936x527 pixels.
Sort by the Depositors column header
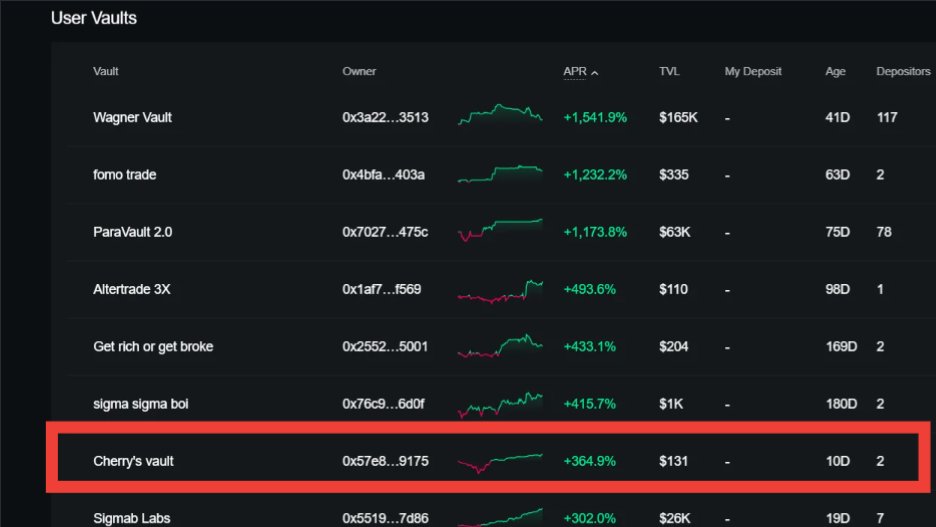(x=903, y=71)
